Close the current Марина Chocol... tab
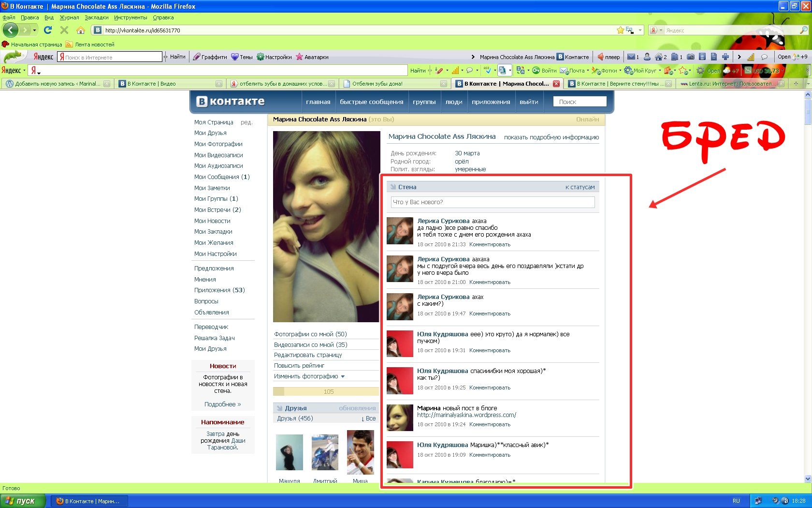Screen dimensions: 812x508 [556, 84]
